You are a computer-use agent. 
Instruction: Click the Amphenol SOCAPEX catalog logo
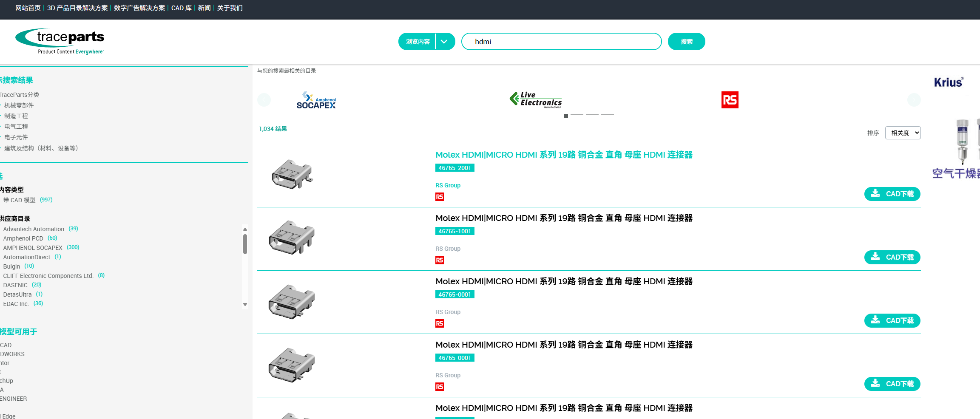point(316,100)
